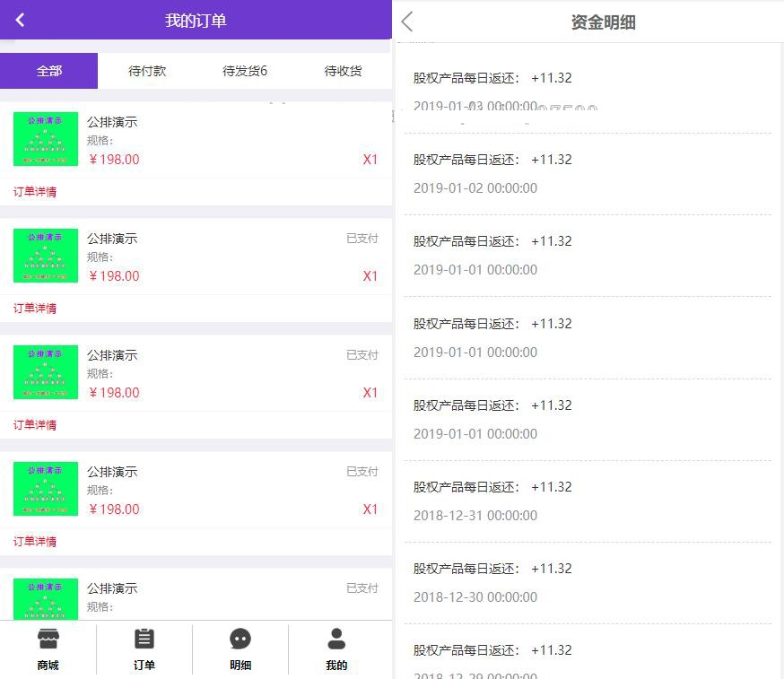Switch to the 待发货6 tab
This screenshot has height=679, width=784.
click(245, 71)
